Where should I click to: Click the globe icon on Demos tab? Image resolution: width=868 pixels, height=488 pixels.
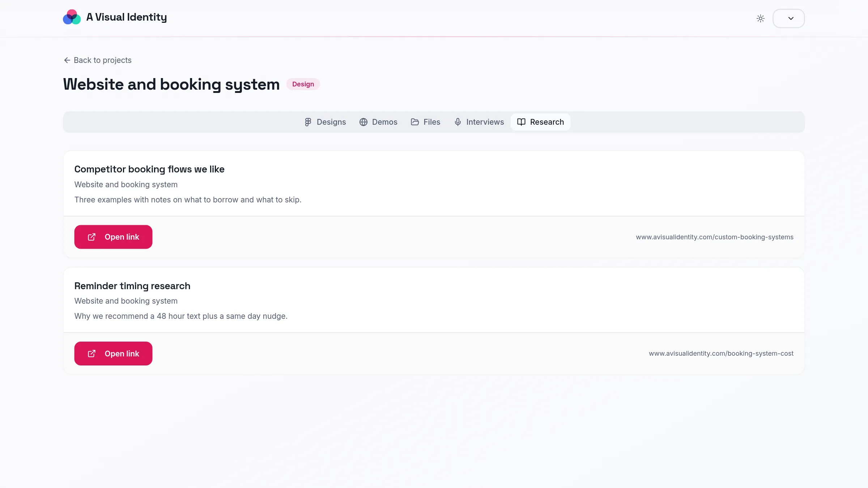click(x=363, y=122)
